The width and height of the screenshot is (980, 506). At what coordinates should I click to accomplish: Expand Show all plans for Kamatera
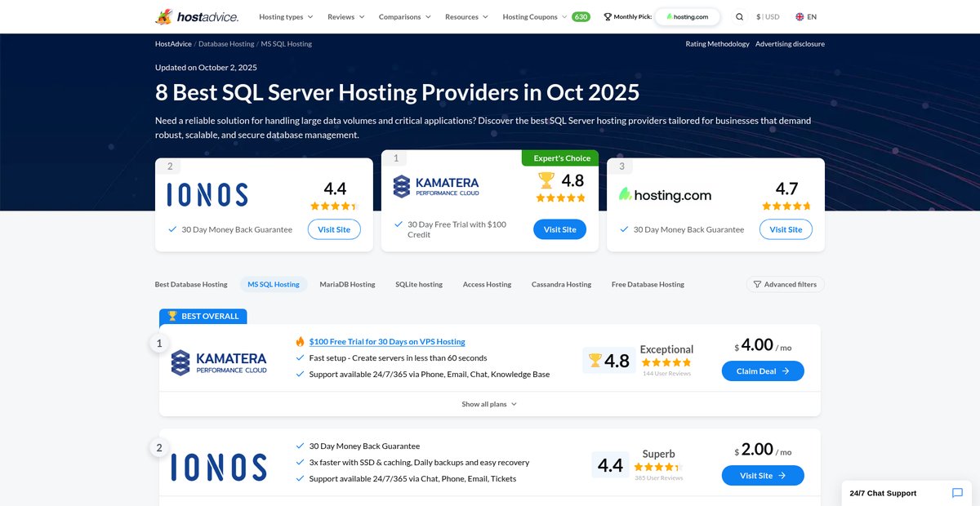coord(489,404)
